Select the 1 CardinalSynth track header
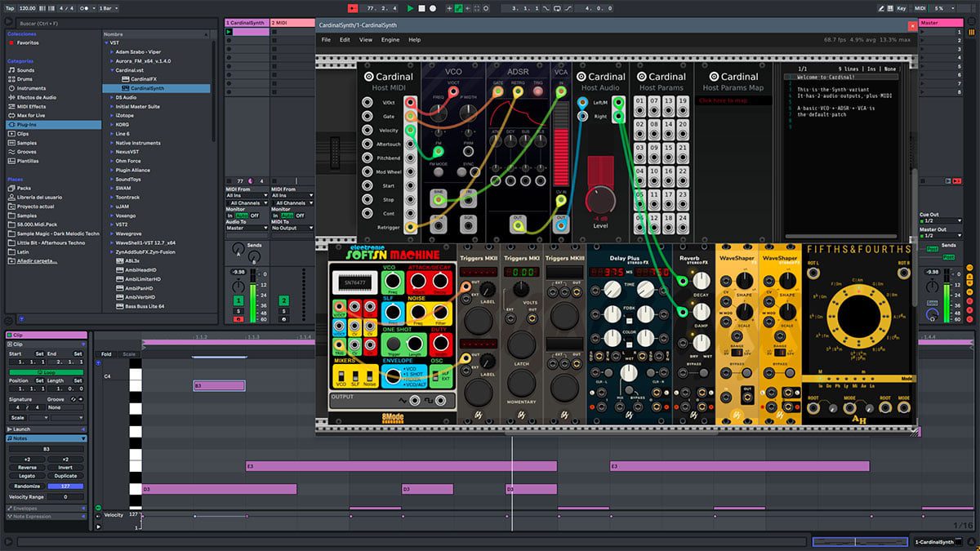Viewport: 980px width, 551px height. pyautogui.click(x=246, y=22)
